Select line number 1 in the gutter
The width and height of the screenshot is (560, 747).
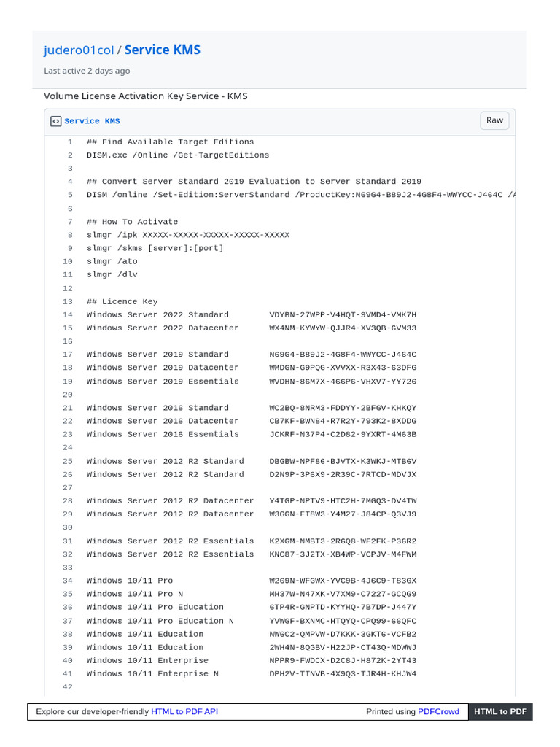point(70,142)
